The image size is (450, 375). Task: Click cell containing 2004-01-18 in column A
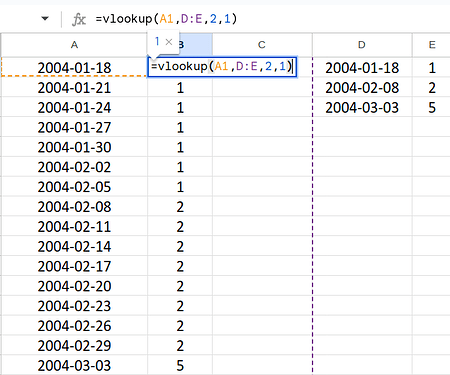pyautogui.click(x=74, y=68)
